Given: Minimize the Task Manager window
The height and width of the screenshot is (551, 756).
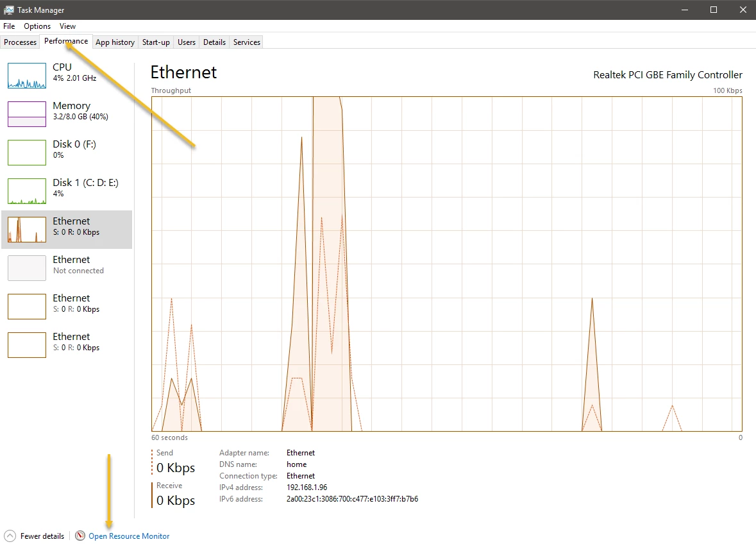Looking at the screenshot, I should (685, 10).
